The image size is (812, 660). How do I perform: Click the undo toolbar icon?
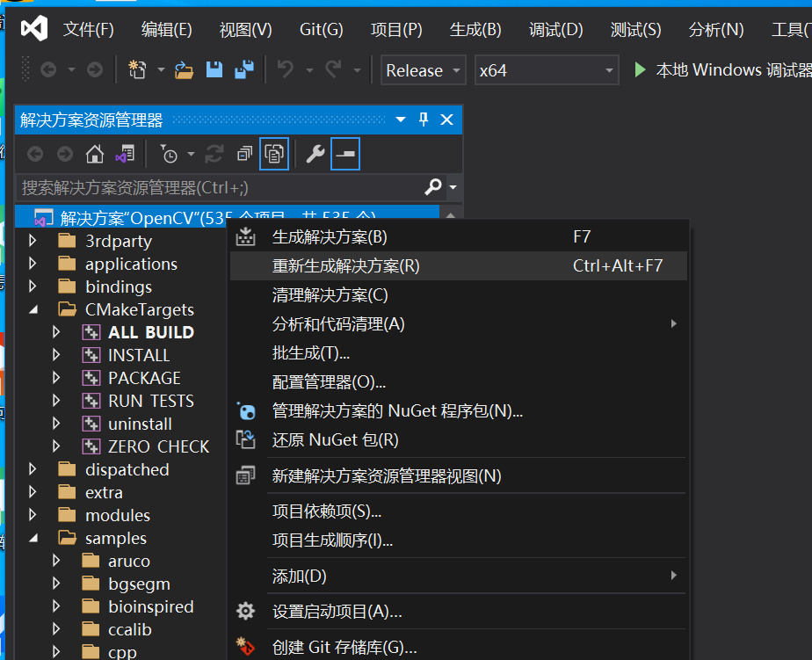286,69
